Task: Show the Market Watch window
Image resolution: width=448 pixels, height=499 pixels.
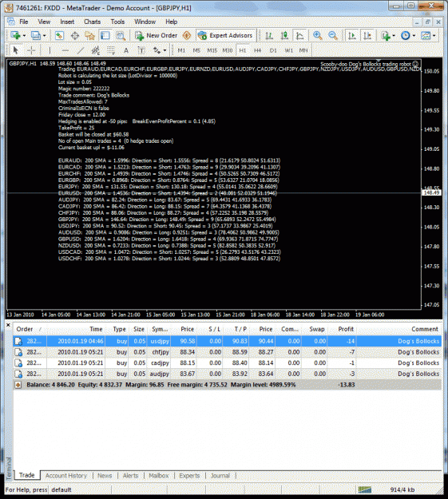Action: [59, 35]
